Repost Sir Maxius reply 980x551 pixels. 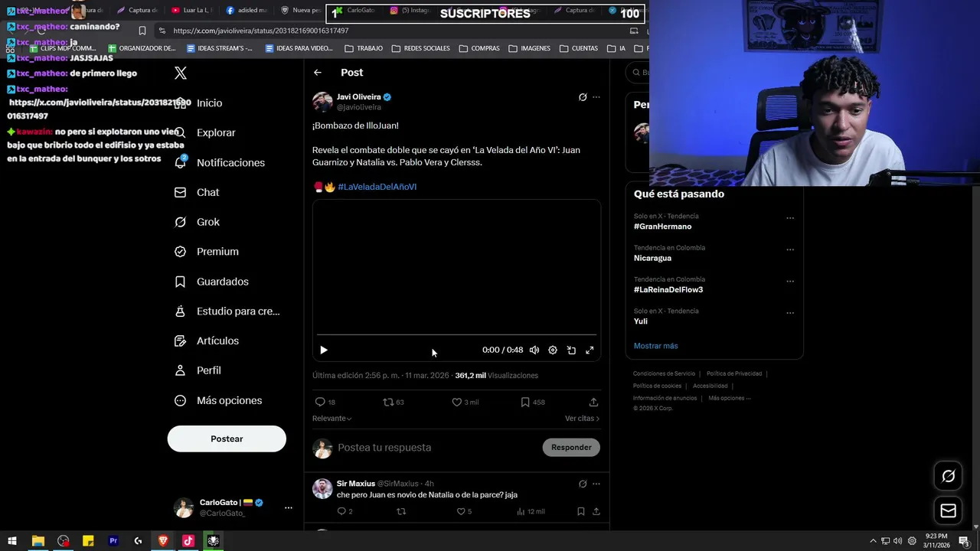pos(401,511)
